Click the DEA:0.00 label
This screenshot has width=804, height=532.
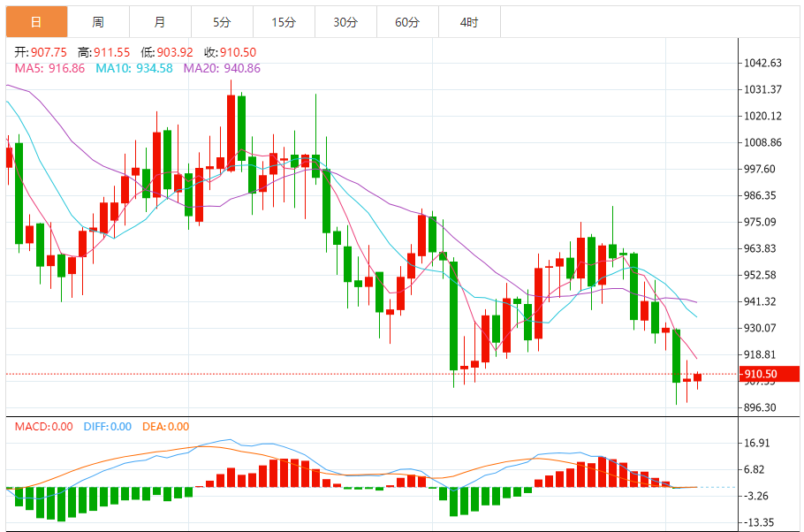(165, 427)
